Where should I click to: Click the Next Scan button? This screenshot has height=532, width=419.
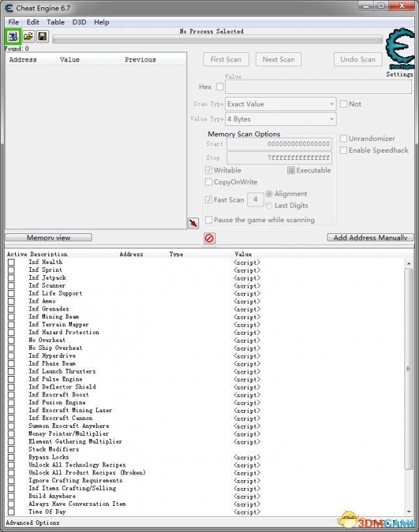point(279,60)
